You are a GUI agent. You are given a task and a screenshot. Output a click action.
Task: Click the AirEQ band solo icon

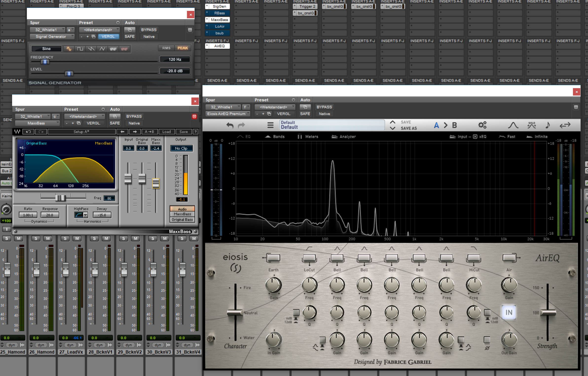(x=532, y=125)
